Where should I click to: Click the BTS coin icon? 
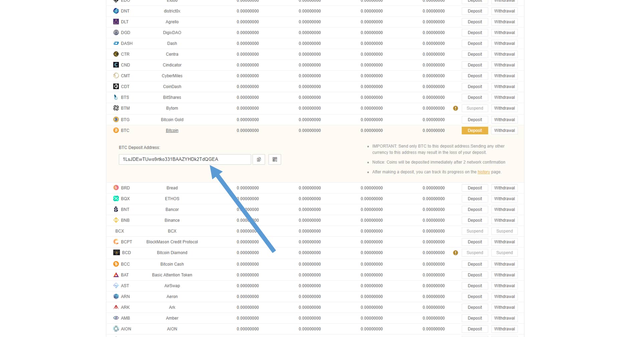click(x=116, y=97)
